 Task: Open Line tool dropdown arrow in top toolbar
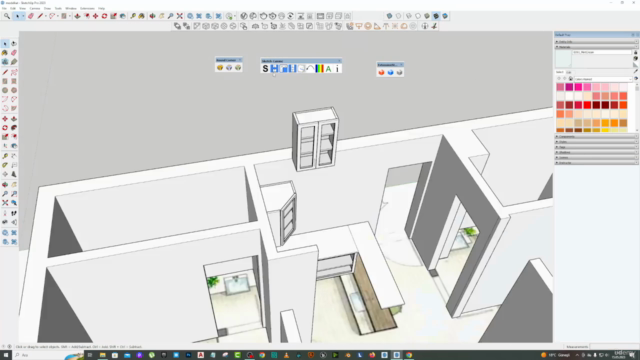45,16
